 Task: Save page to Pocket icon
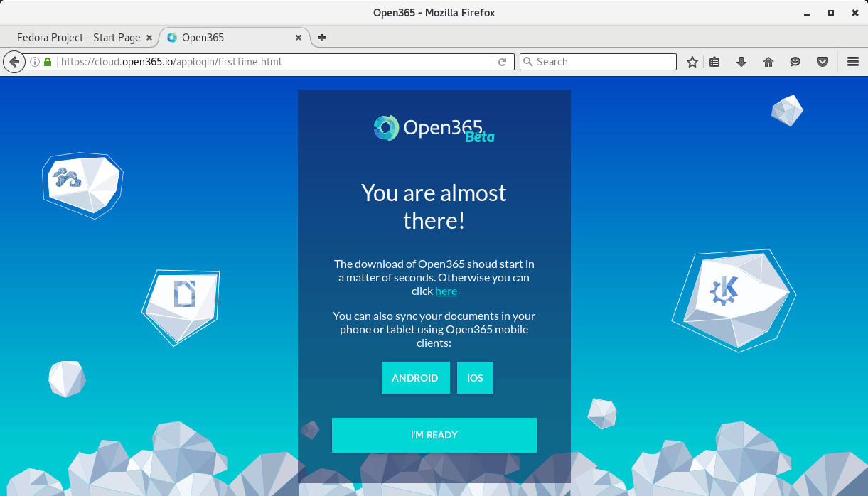pos(823,62)
